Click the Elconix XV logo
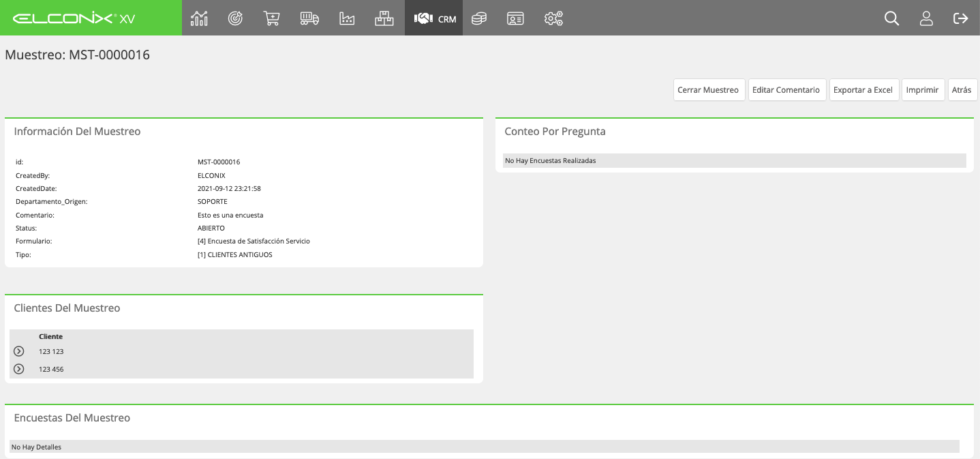980x459 pixels. tap(74, 18)
